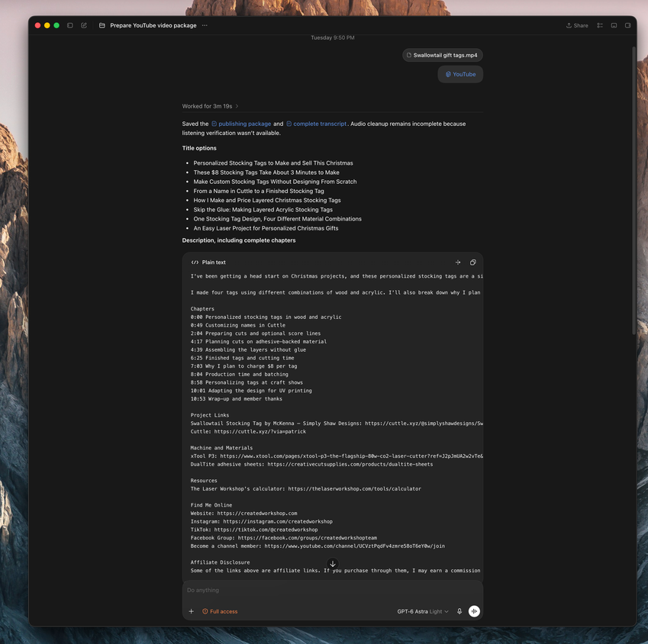Image resolution: width=648 pixels, height=644 pixels.
Task: Toggle the bottom panel icon in title bar
Action: [x=614, y=26]
